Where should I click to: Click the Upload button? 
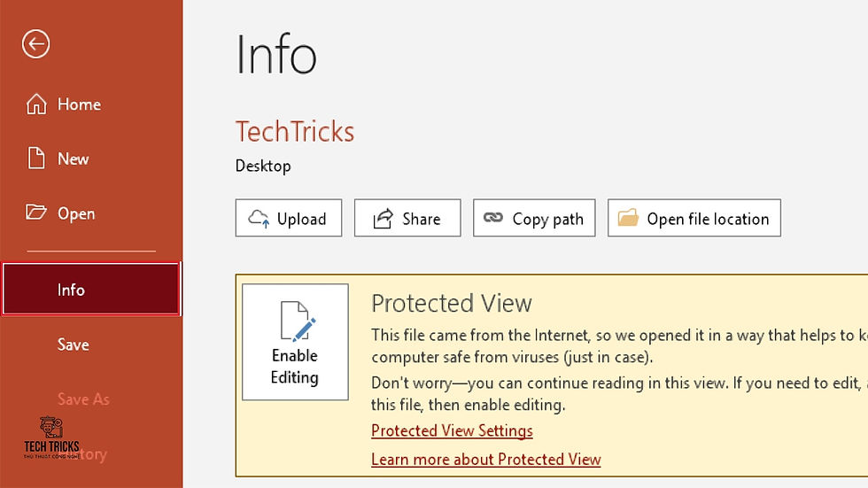coord(289,218)
